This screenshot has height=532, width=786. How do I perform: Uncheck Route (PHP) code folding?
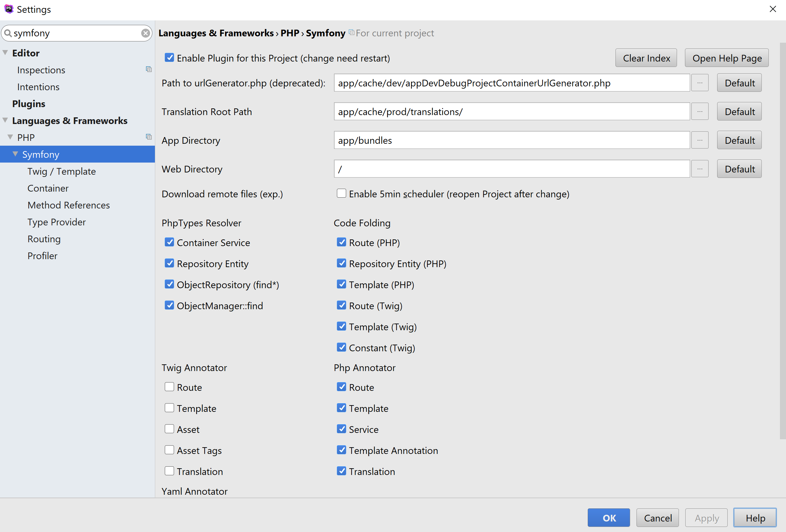(x=342, y=243)
